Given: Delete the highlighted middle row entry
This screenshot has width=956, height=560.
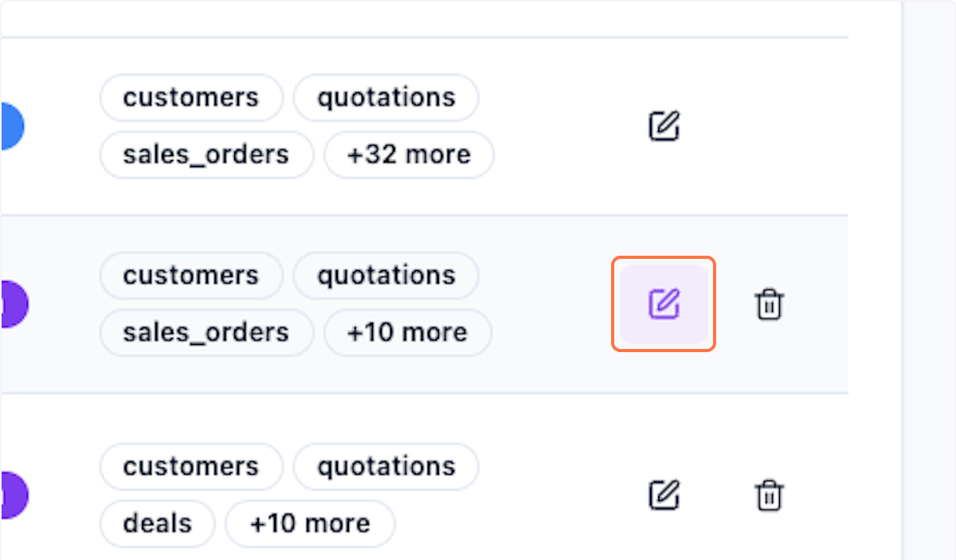Looking at the screenshot, I should click(x=769, y=304).
